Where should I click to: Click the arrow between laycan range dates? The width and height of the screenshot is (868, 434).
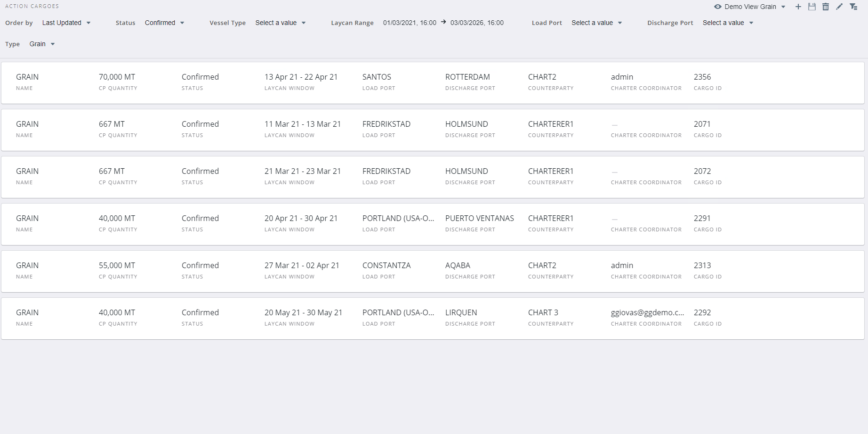coord(443,22)
